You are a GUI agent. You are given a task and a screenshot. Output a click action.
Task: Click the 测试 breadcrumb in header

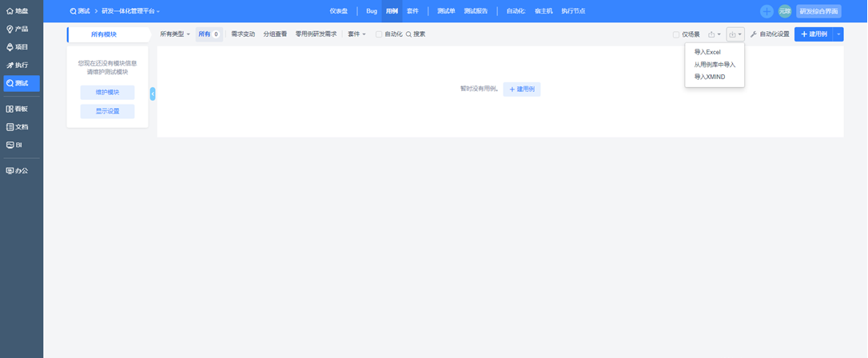[80, 11]
